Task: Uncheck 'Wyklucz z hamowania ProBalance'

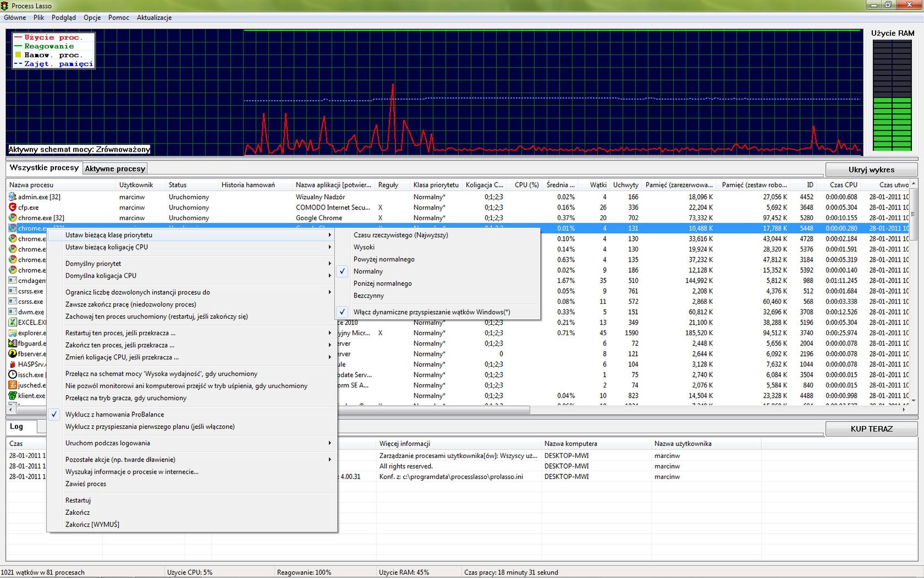Action: pyautogui.click(x=192, y=415)
